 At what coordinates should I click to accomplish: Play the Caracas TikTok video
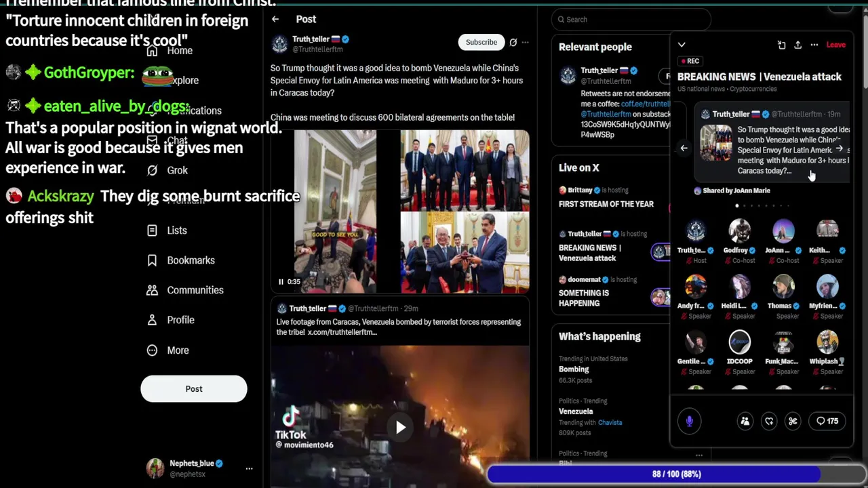(400, 427)
